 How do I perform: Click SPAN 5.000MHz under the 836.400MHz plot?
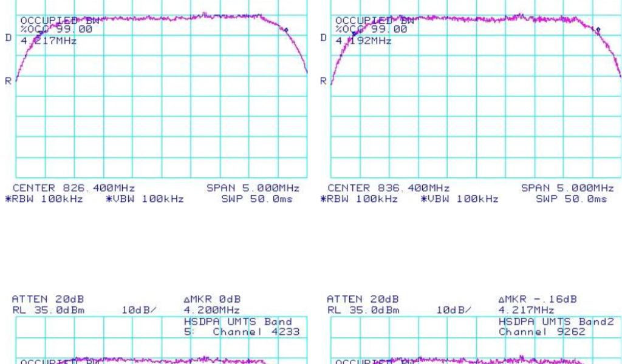pos(567,189)
